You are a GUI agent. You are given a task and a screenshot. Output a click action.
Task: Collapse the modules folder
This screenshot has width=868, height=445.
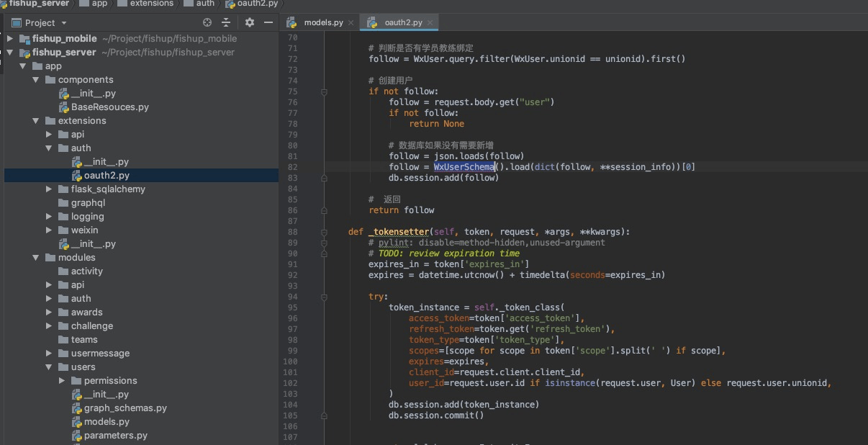pyautogui.click(x=36, y=257)
